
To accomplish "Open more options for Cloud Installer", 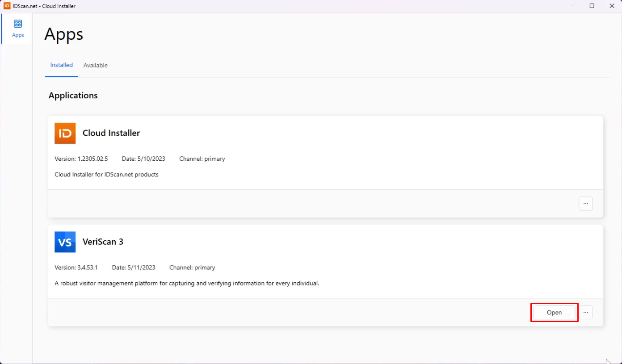I will click(x=585, y=203).
